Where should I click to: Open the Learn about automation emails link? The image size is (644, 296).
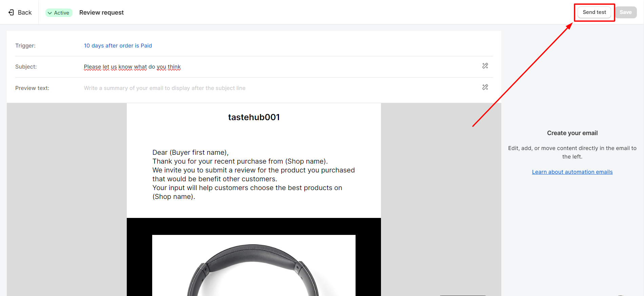point(572,172)
